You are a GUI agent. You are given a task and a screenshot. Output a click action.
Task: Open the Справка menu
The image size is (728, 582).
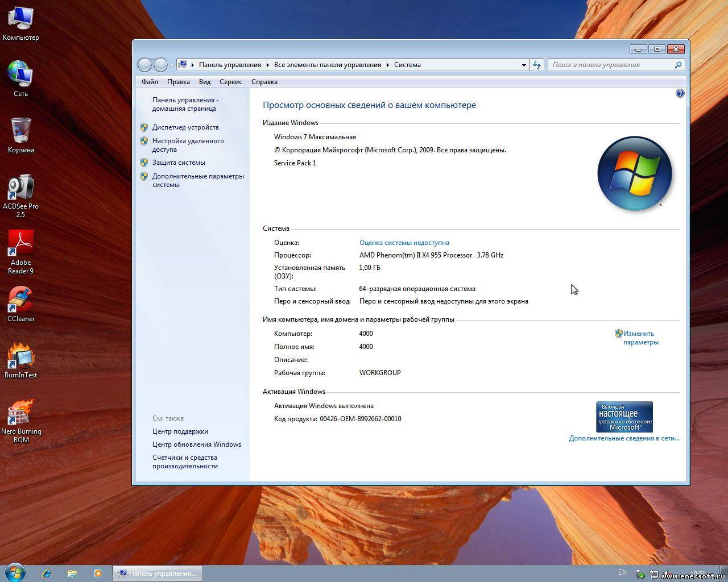[x=264, y=82]
